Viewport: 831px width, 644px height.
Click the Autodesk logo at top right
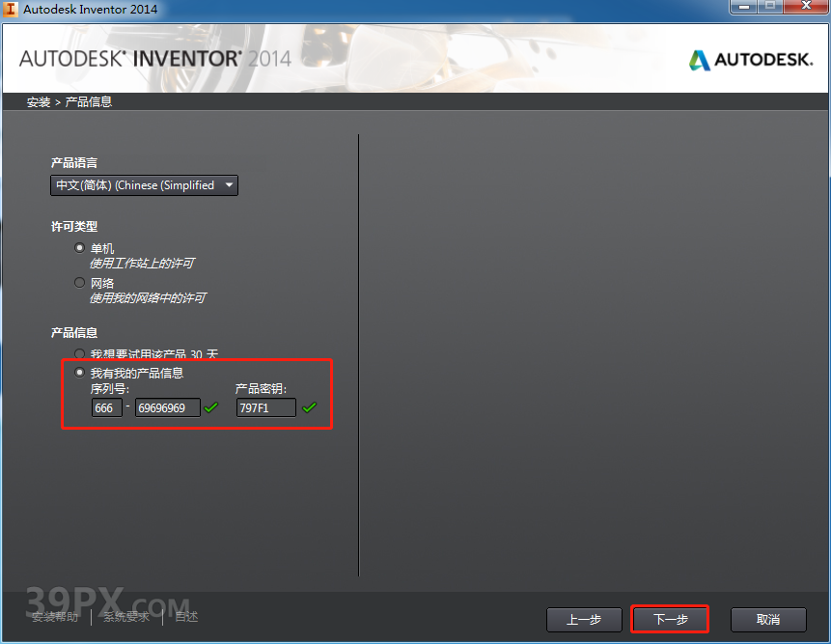coord(750,59)
